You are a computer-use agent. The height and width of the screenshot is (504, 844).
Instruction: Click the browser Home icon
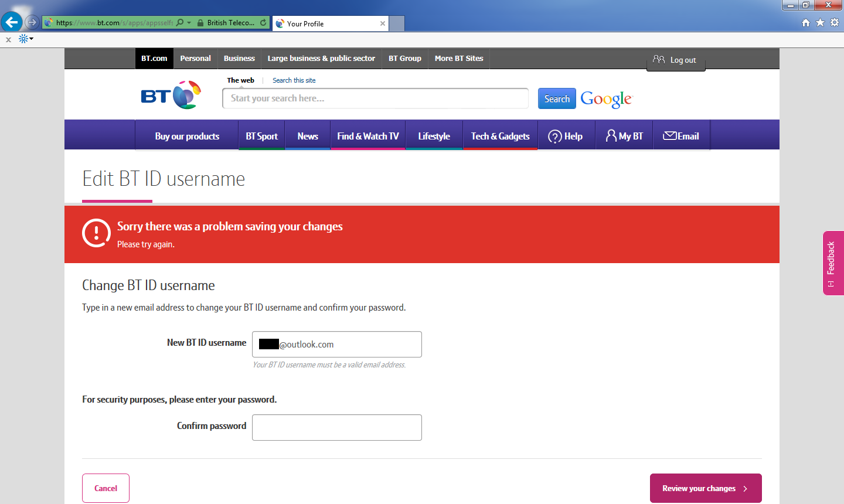pyautogui.click(x=805, y=22)
